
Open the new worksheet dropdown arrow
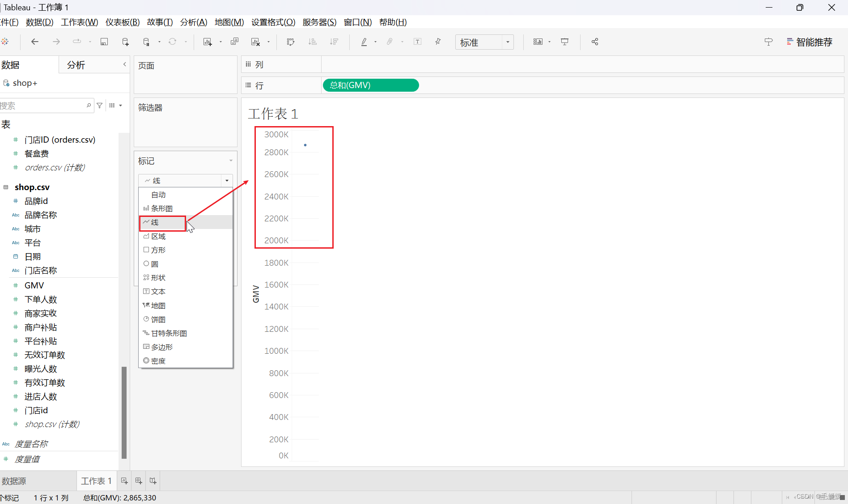tap(220, 42)
